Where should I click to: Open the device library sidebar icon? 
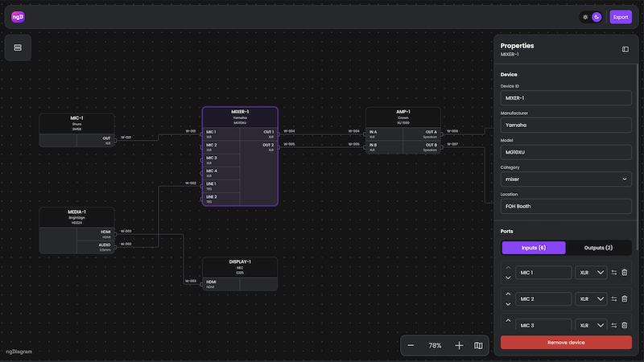18,47
